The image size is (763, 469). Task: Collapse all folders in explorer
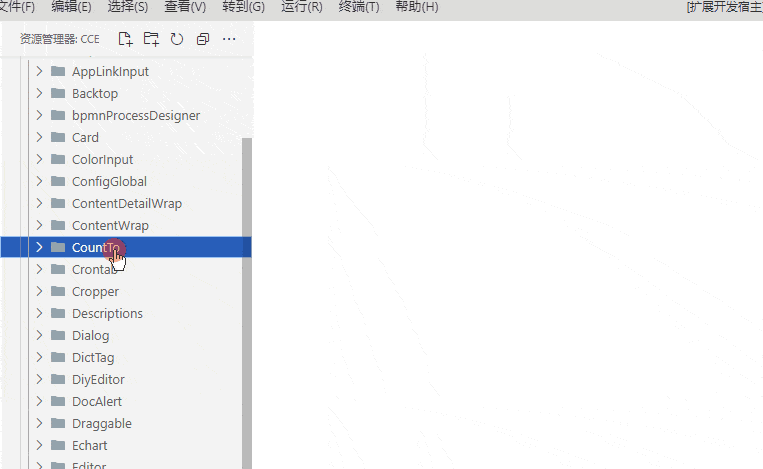tap(203, 39)
